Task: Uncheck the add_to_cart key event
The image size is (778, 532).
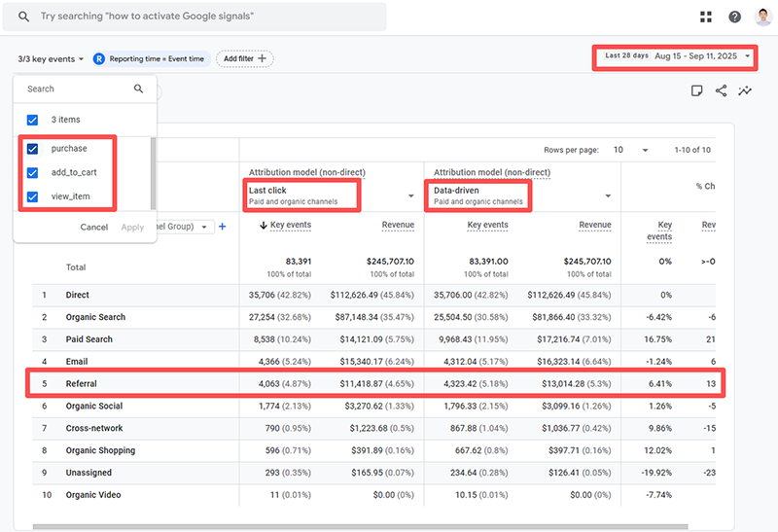Action: [33, 172]
